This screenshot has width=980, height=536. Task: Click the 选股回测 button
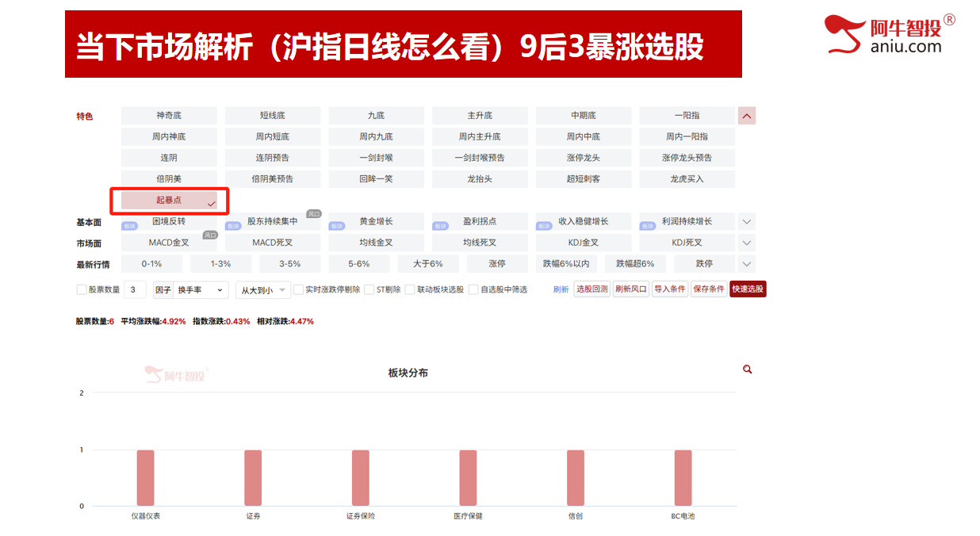591,289
